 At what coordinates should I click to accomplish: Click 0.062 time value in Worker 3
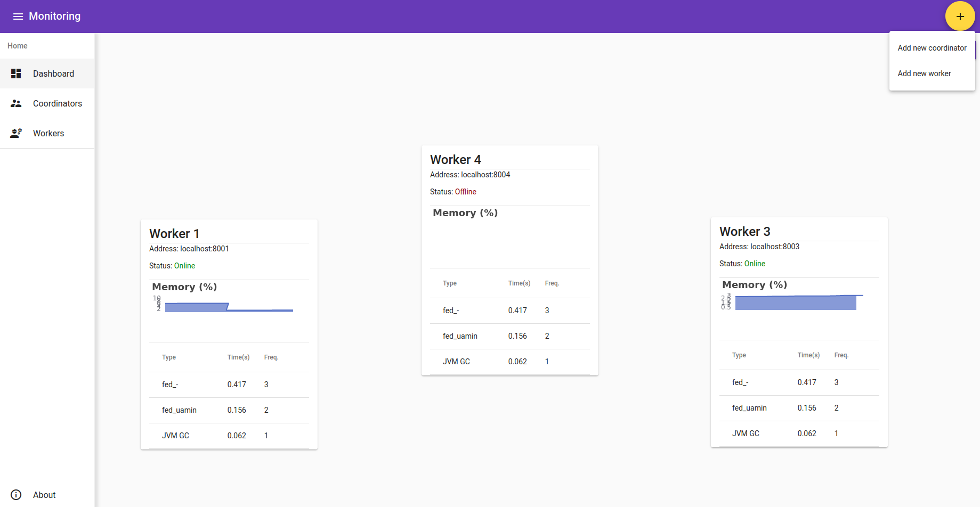click(x=807, y=434)
